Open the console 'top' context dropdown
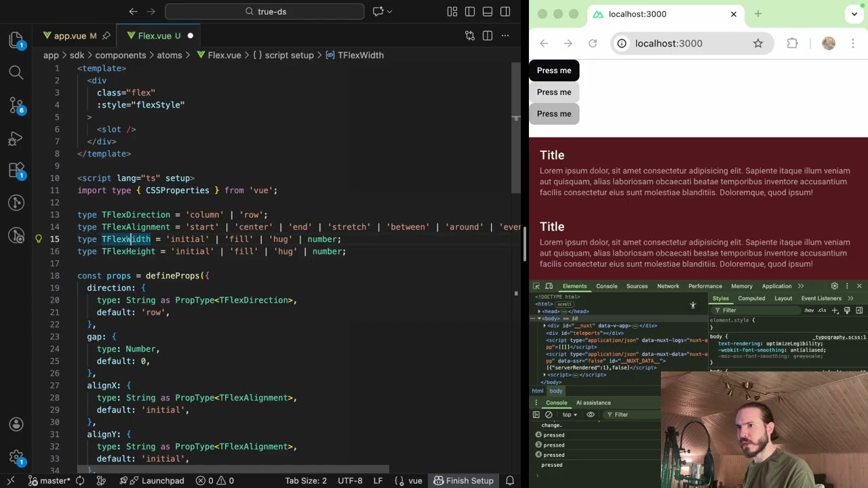The image size is (868, 488). click(x=570, y=415)
